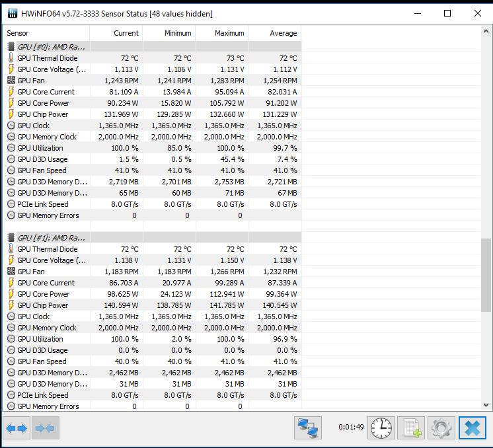This screenshot has width=493, height=448.
Task: Click the 1,254 RPM average fan value
Action: point(280,81)
